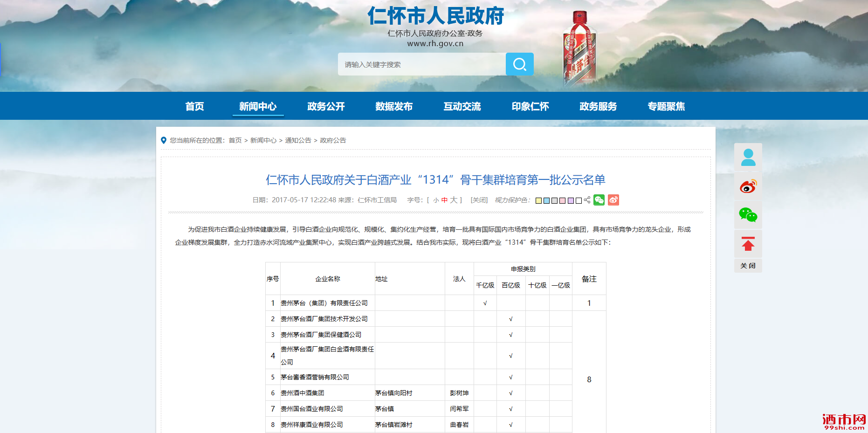Open the 数据发布 navigation menu

[394, 106]
